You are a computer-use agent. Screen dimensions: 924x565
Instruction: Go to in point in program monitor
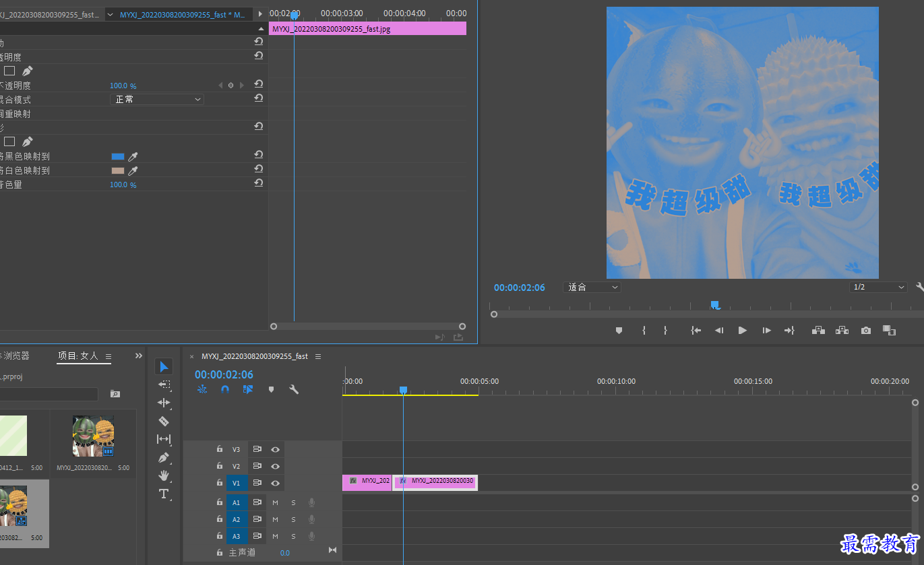coord(696,331)
